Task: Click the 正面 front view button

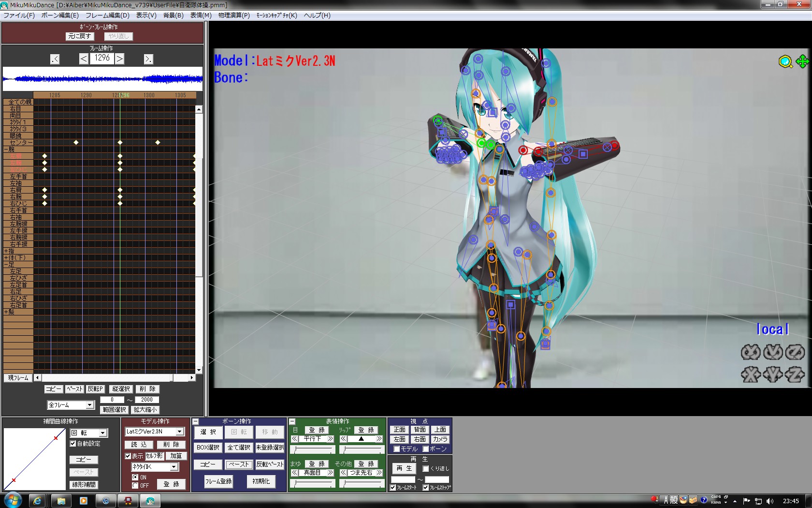Action: click(400, 430)
